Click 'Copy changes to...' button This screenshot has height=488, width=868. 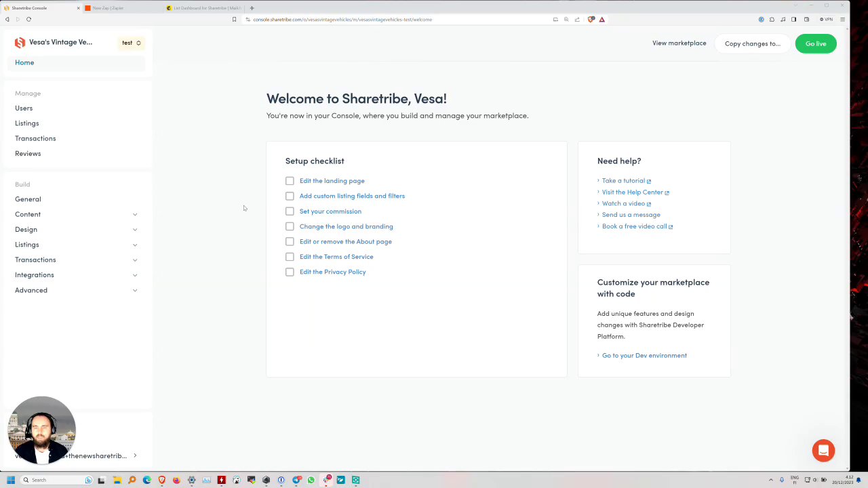[x=753, y=43]
